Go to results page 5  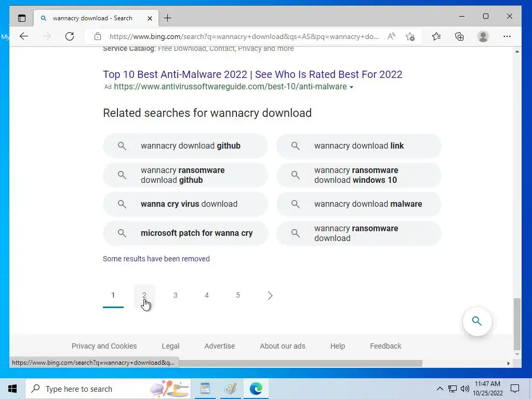click(x=238, y=296)
